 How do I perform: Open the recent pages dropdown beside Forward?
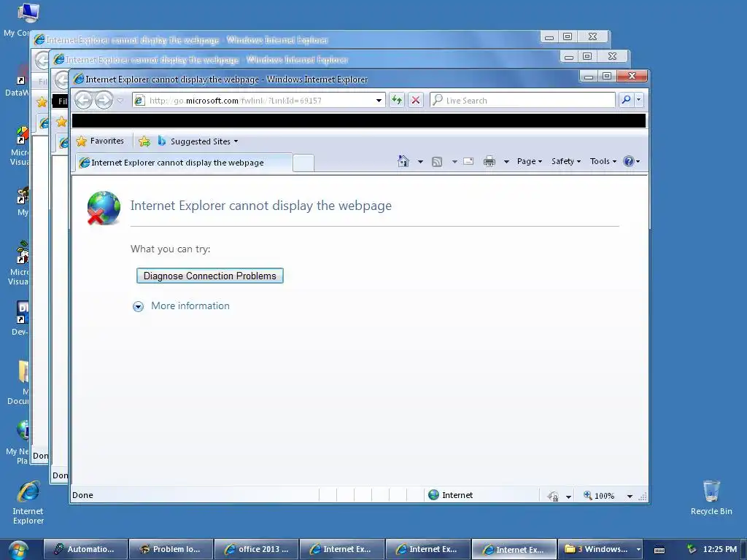point(120,101)
